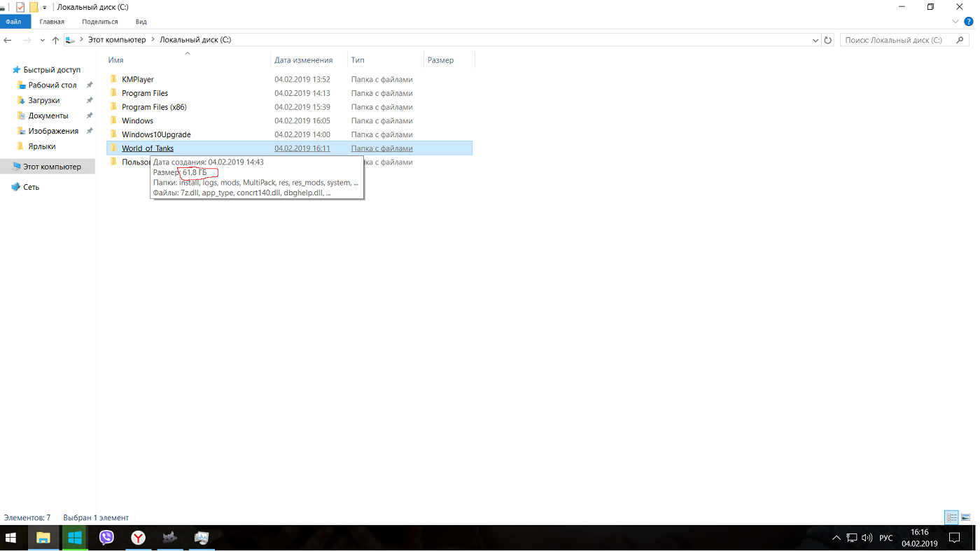Click the World_of_Tanks folder icon
980x551 pixels.
pos(114,148)
